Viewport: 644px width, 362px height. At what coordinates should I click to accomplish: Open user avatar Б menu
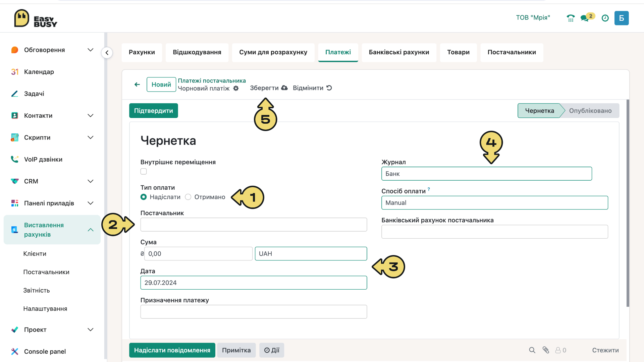pos(622,18)
